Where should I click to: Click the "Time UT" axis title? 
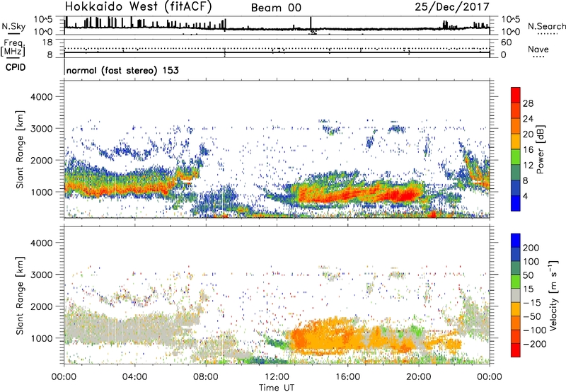(277, 388)
